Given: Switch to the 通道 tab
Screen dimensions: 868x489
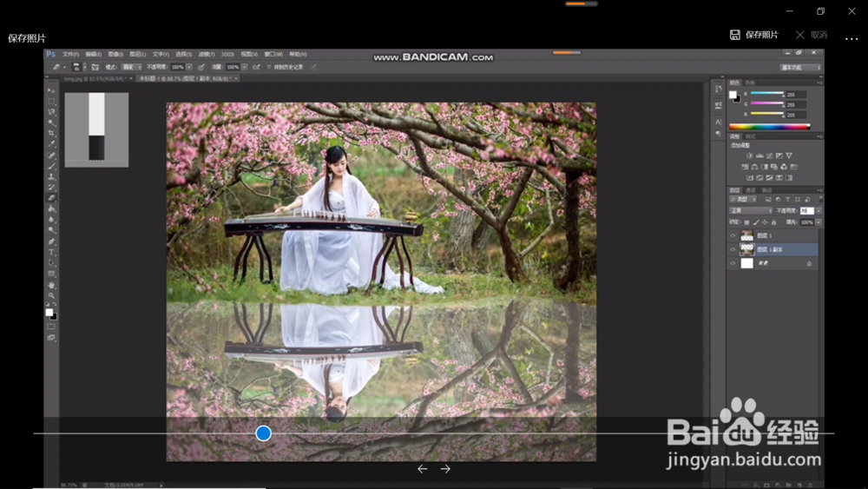Looking at the screenshot, I should pos(750,190).
